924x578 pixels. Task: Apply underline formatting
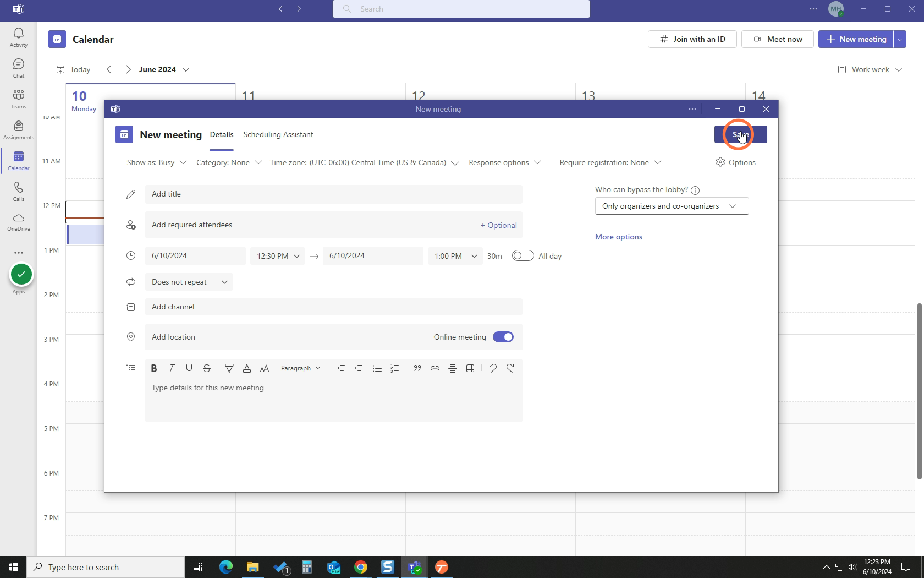point(189,368)
